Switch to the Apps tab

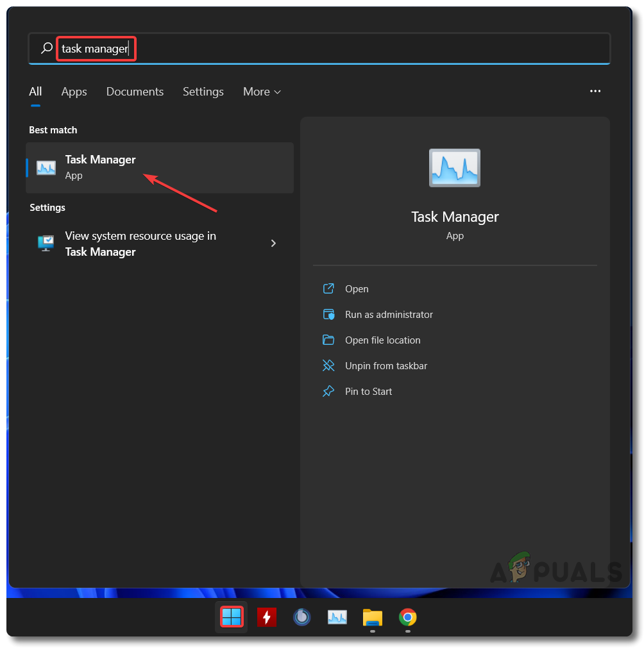tap(74, 91)
